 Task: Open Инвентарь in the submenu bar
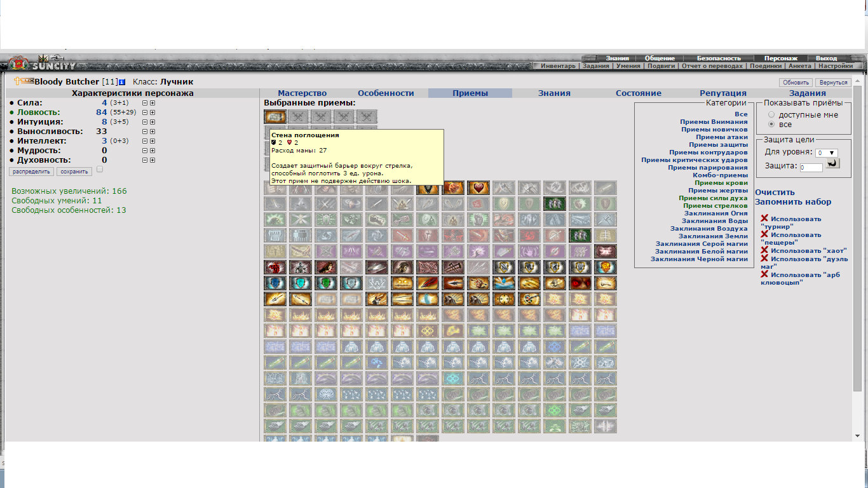(559, 66)
